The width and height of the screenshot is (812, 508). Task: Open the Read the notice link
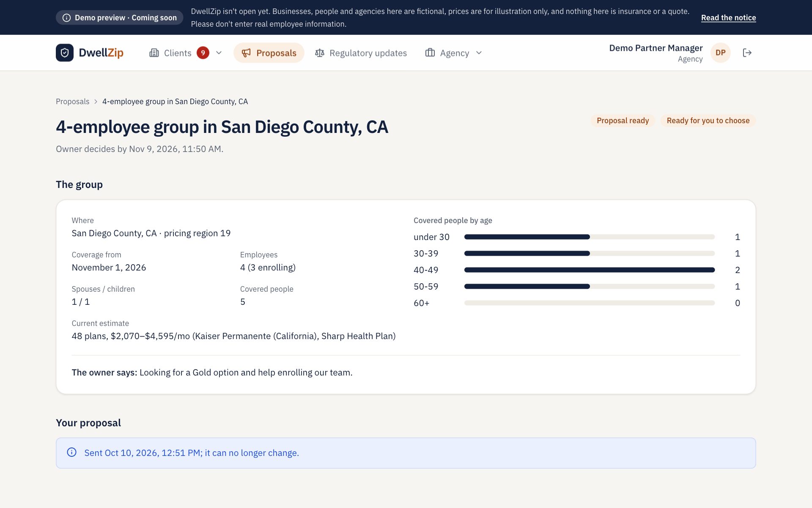(x=728, y=18)
